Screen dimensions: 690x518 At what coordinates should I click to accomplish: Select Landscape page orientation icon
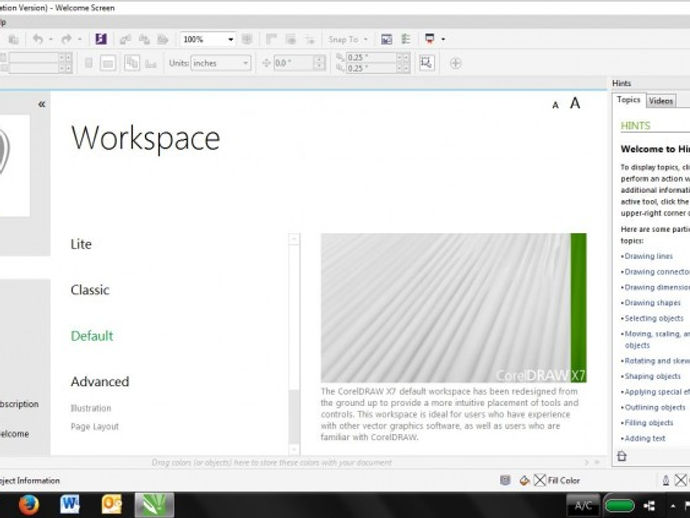pos(108,63)
